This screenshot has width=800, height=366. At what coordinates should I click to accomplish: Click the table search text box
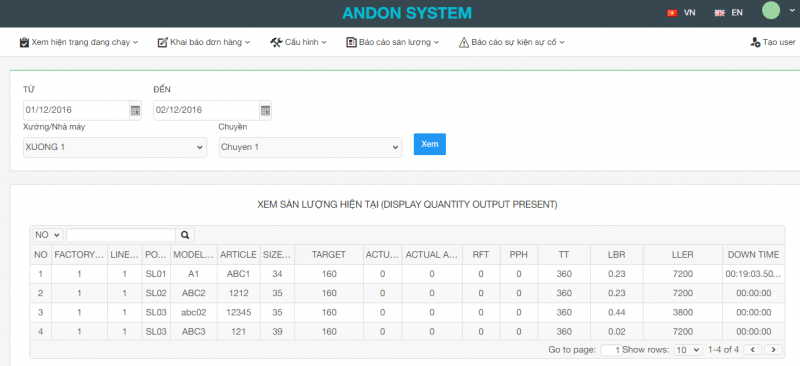tap(121, 235)
